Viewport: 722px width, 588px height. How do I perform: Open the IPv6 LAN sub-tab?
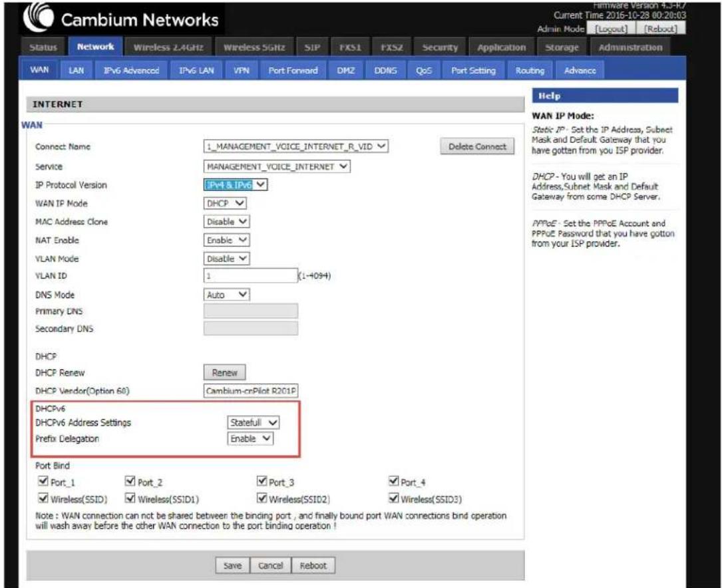click(196, 71)
